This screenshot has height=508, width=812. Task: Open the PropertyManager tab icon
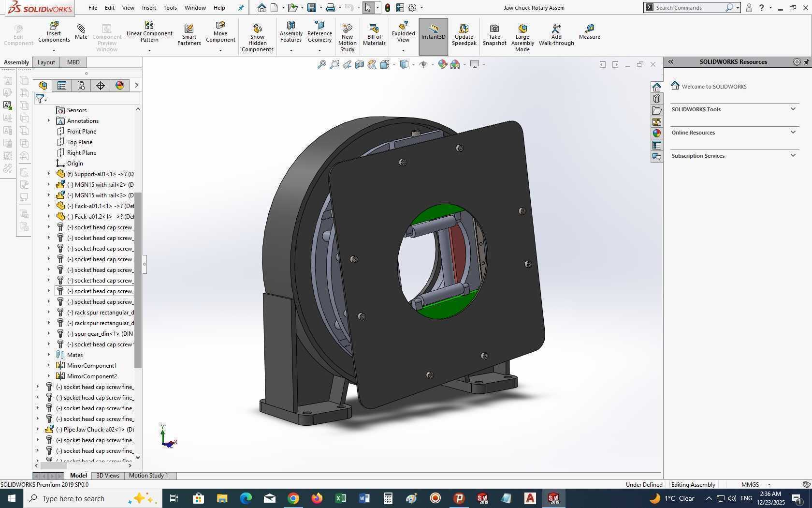click(62, 86)
